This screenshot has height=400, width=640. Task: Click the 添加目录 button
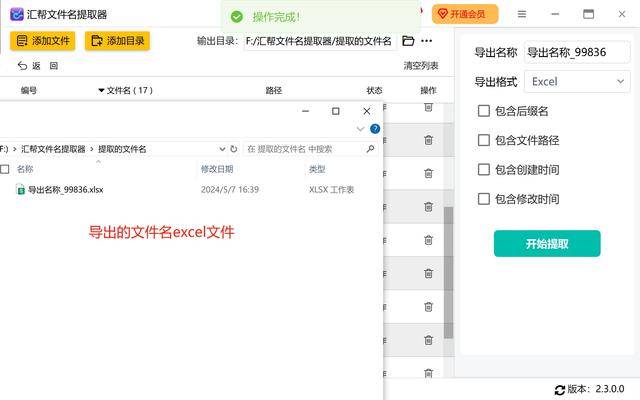tap(118, 41)
